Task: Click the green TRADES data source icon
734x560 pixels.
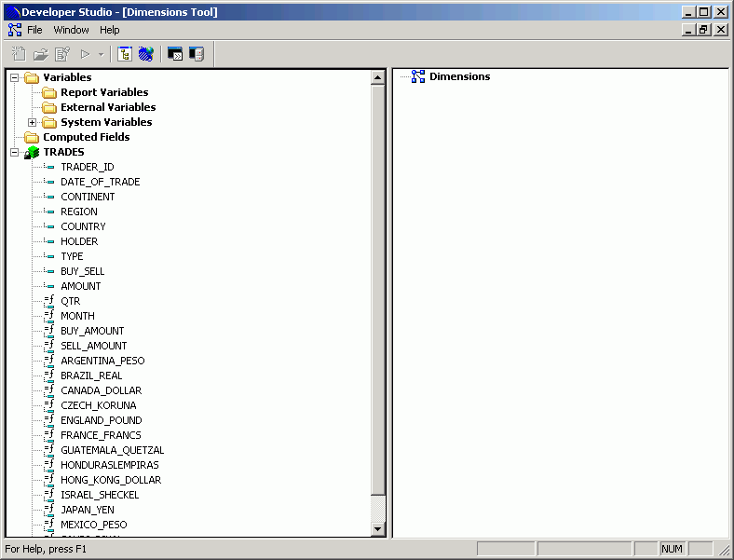Action: [32, 152]
